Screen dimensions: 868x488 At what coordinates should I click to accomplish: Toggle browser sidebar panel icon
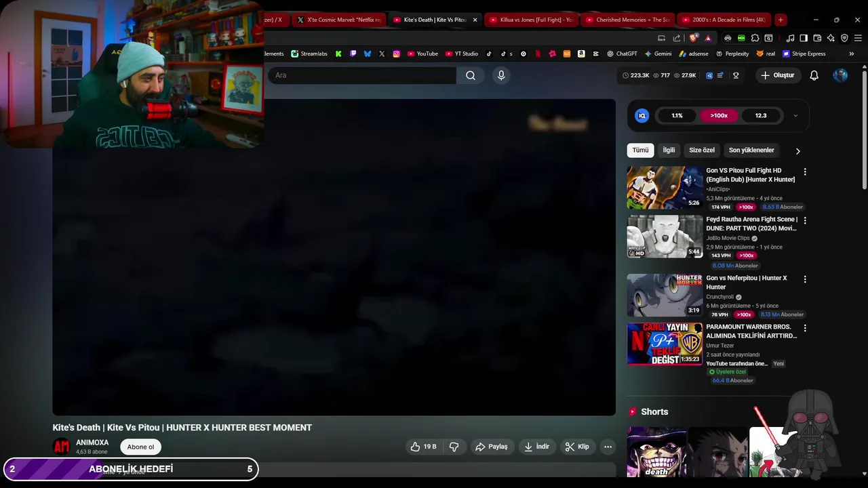804,38
